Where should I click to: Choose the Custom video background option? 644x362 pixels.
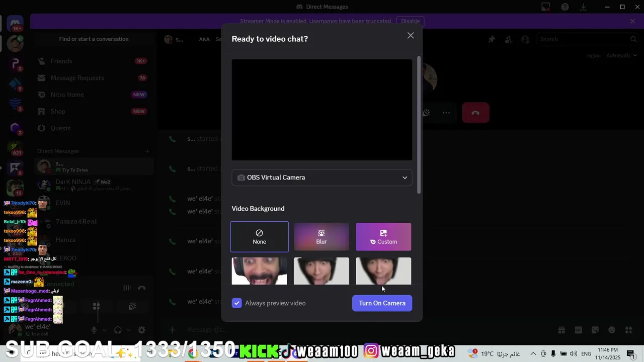tap(383, 237)
